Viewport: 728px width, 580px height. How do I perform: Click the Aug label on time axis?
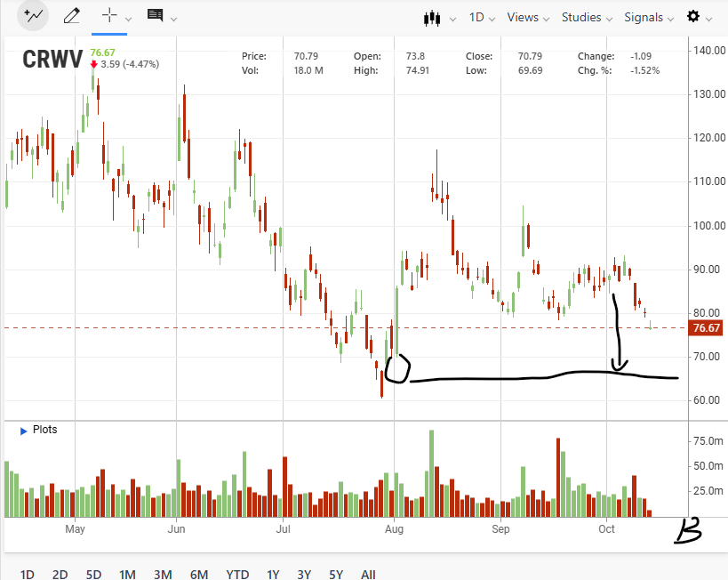coord(394,529)
